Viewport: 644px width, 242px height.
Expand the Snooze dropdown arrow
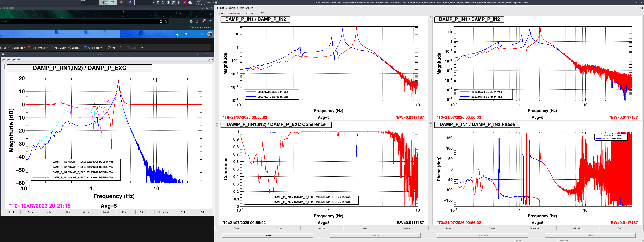81,48
